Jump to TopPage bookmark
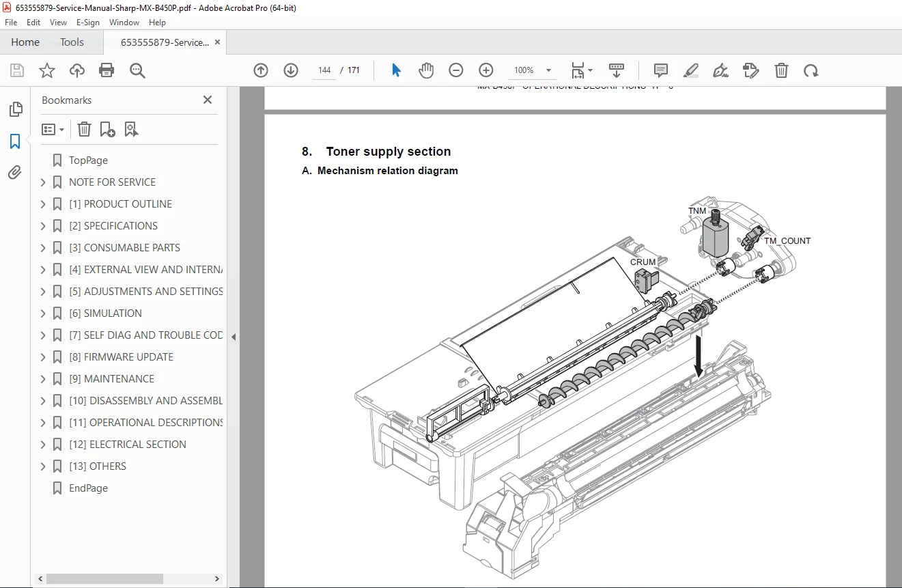This screenshot has width=902, height=588. [88, 160]
